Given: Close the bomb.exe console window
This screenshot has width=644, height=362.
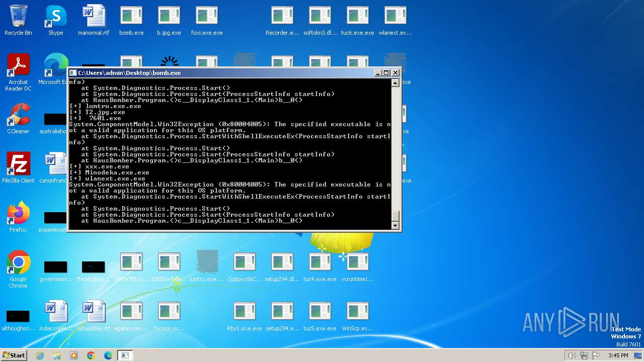Looking at the screenshot, I should pyautogui.click(x=395, y=73).
